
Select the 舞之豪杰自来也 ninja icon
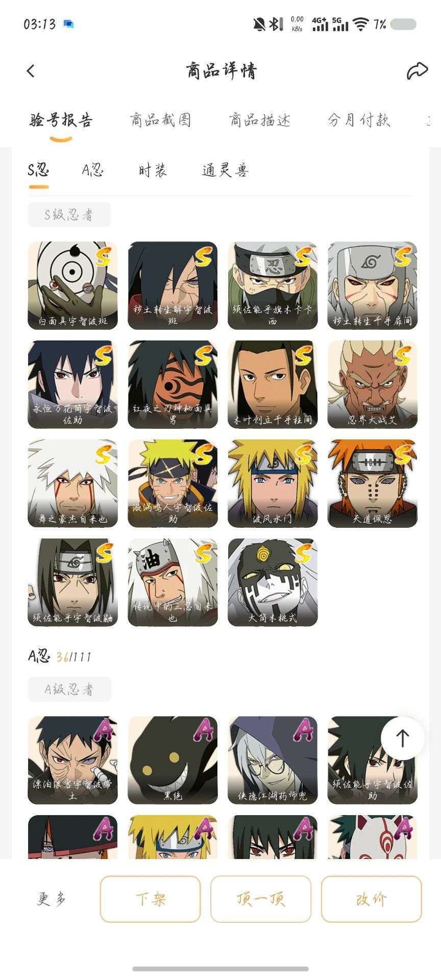coord(72,483)
